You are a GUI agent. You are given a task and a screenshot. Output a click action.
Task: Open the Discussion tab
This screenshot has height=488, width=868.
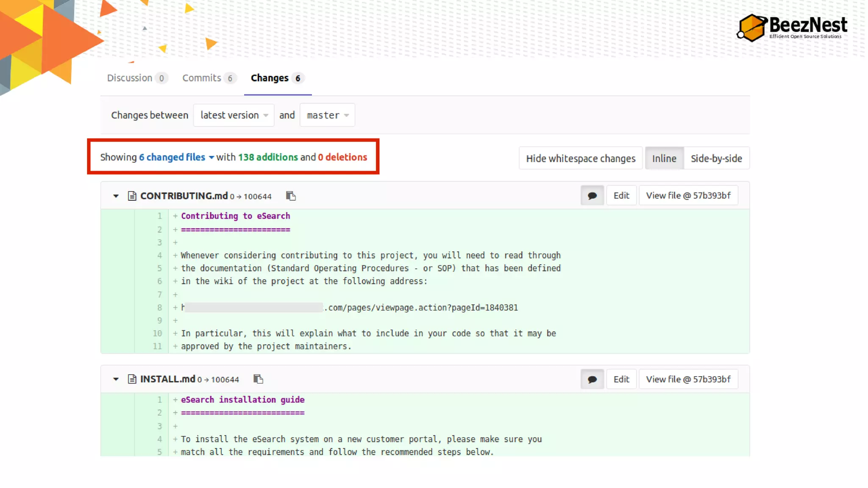click(x=136, y=78)
